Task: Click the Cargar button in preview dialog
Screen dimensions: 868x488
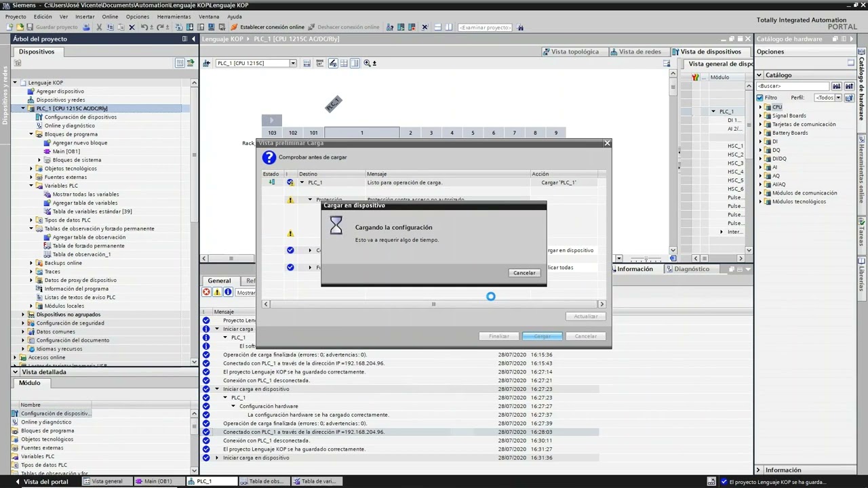Action: point(542,336)
